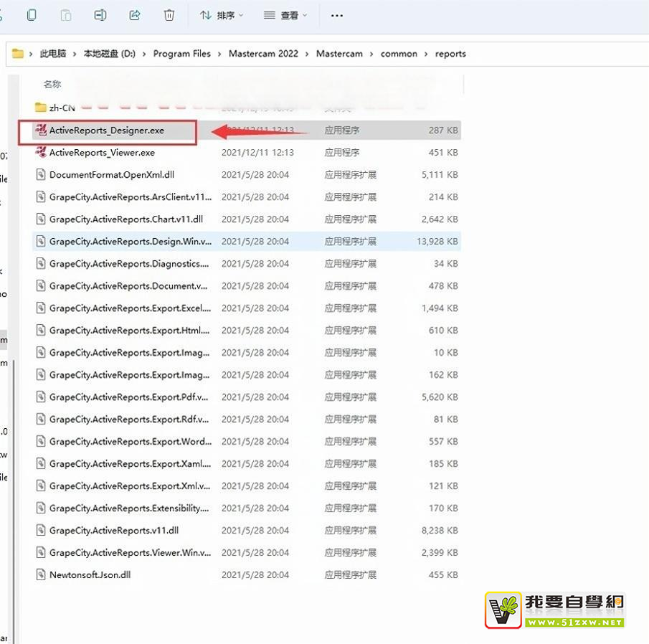Screen dimensions: 649x644
Task: Click the Copy icon in toolbar
Action: pos(32,15)
